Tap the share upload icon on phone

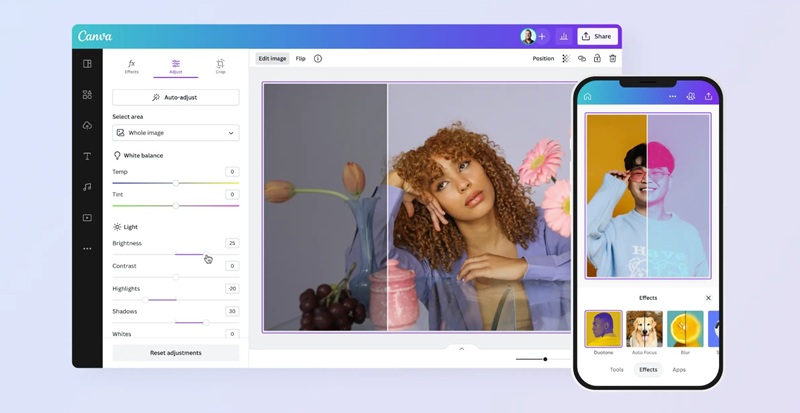(x=708, y=96)
